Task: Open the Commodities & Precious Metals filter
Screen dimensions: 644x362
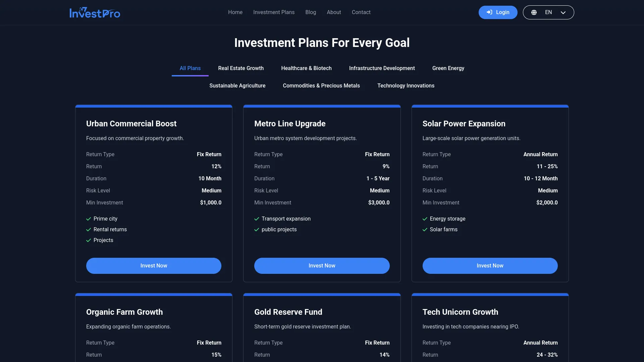Action: pyautogui.click(x=321, y=85)
